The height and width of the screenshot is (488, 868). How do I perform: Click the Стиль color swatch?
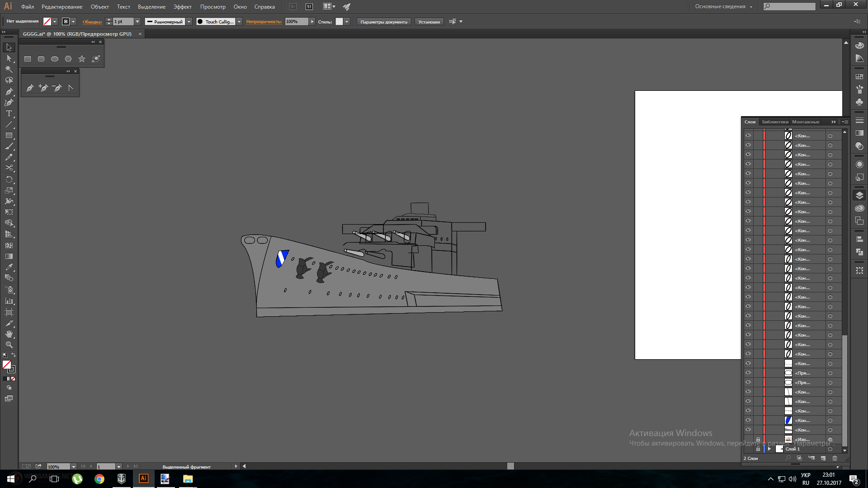tap(339, 22)
